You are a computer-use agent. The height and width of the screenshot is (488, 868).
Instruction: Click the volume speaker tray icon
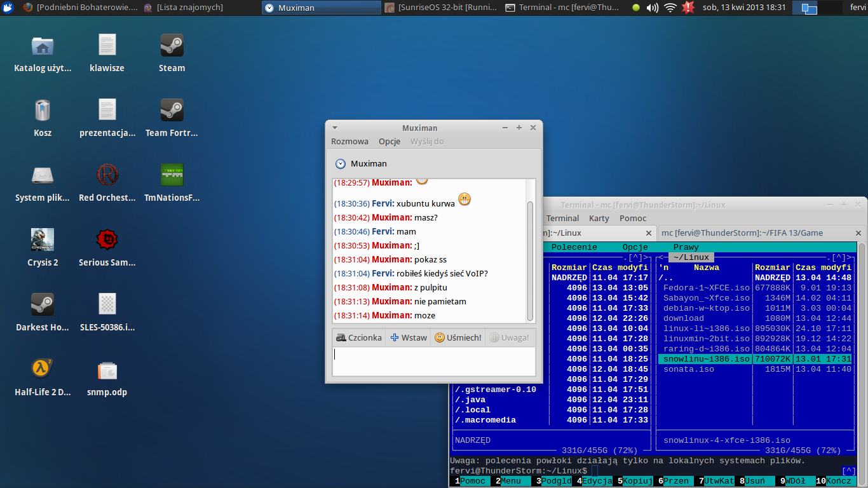(x=652, y=8)
